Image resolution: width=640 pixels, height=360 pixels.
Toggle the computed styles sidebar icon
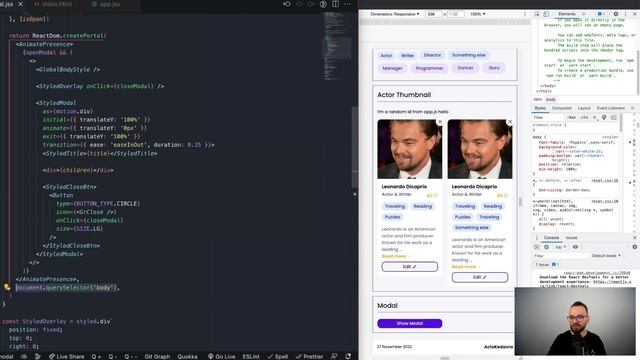(613, 118)
